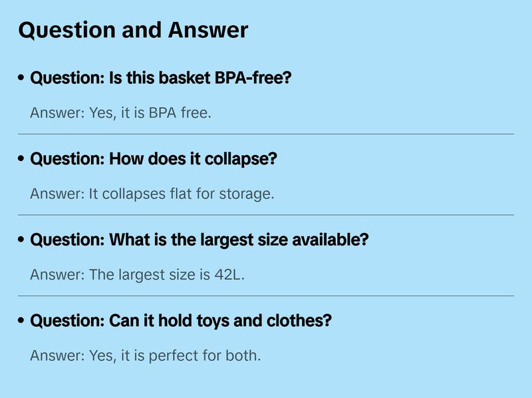532x398 pixels.
Task: Click the "perfect for both" answer text
Action: (145, 355)
